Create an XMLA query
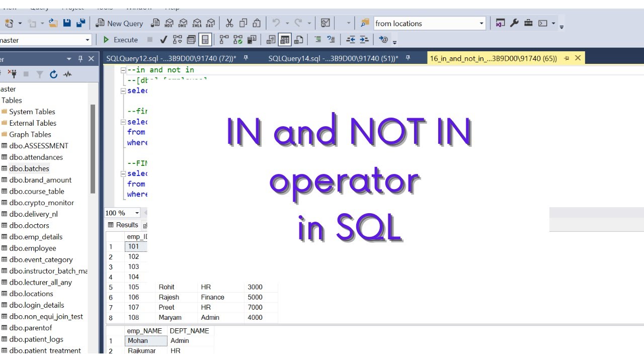Viewport: 644px width, 362px height. click(197, 23)
